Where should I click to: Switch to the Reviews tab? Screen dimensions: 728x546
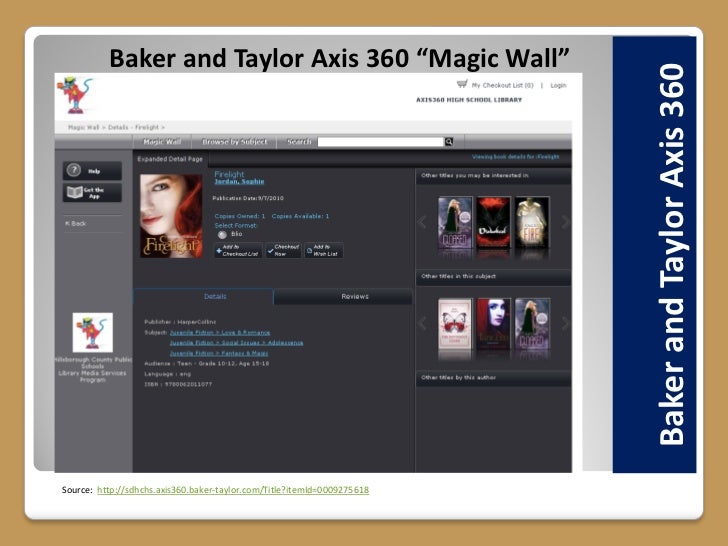pyautogui.click(x=344, y=297)
